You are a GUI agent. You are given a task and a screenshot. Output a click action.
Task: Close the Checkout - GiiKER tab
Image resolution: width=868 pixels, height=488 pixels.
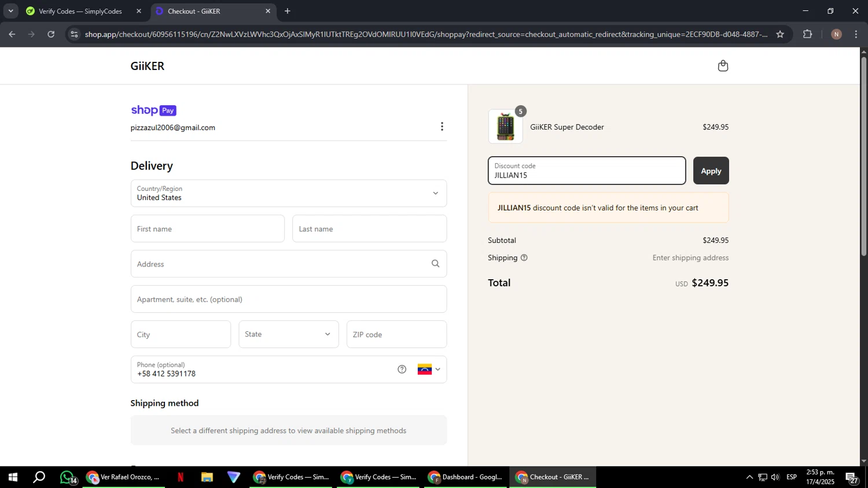coord(268,11)
